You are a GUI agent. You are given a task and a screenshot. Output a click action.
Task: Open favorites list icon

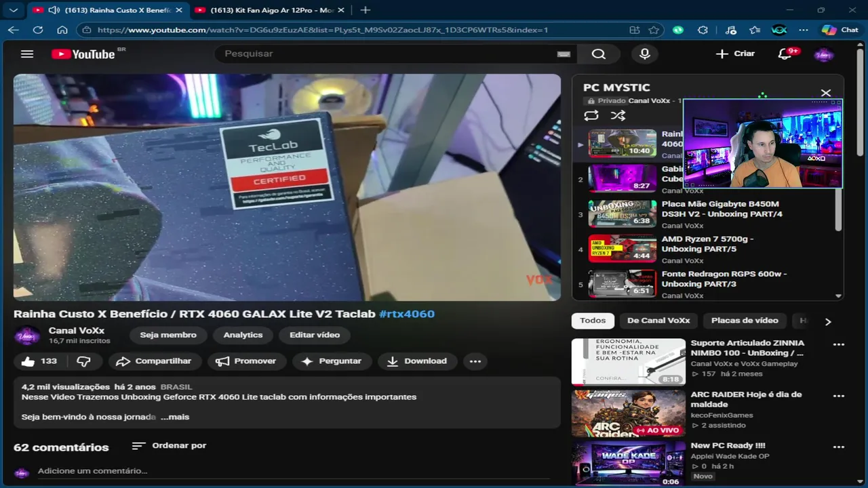[x=755, y=30]
